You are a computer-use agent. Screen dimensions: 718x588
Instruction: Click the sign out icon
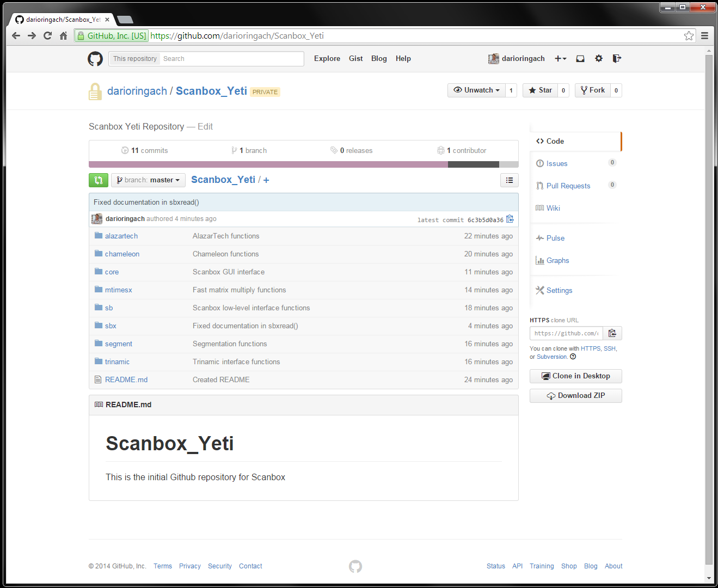coord(617,59)
